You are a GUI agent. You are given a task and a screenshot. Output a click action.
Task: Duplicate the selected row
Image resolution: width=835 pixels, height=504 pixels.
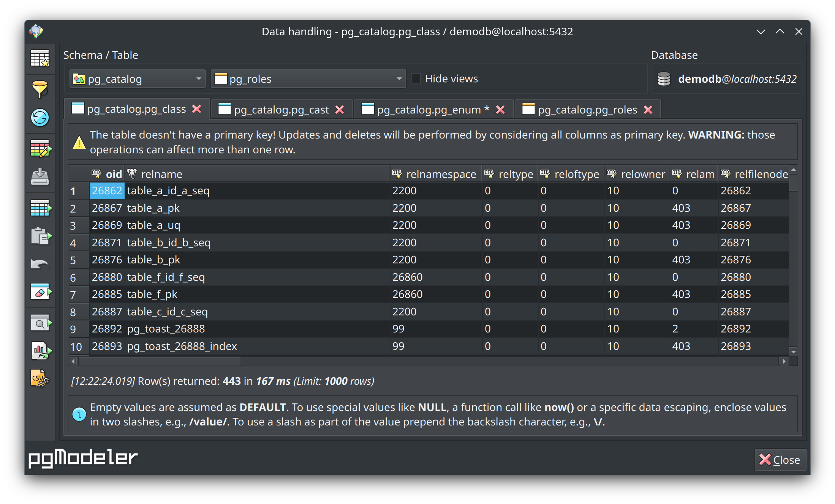[40, 236]
